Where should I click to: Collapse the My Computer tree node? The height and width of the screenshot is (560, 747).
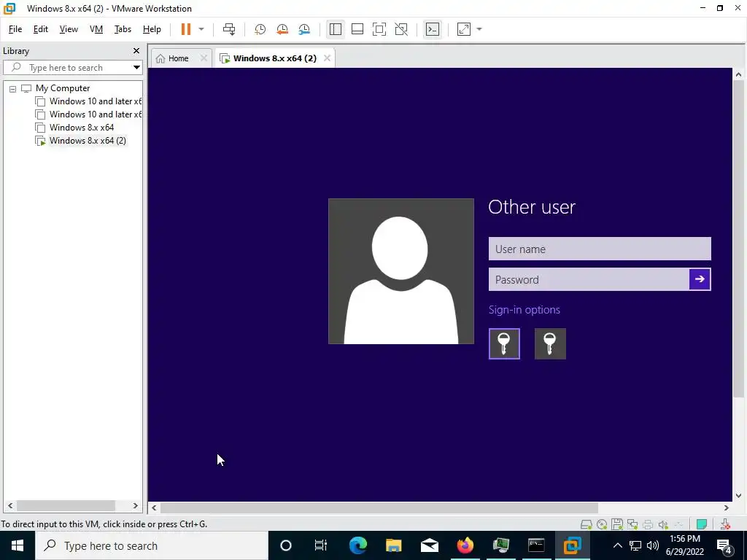tap(13, 88)
